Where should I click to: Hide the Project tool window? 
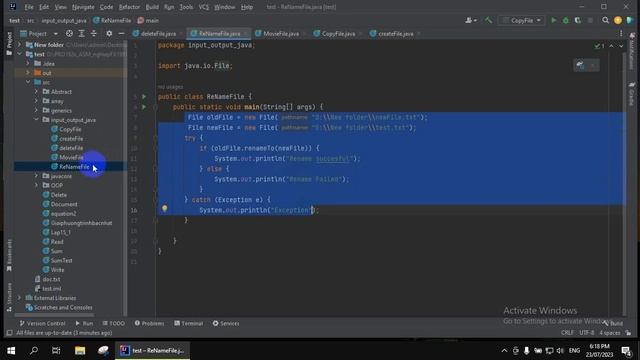(x=121, y=33)
